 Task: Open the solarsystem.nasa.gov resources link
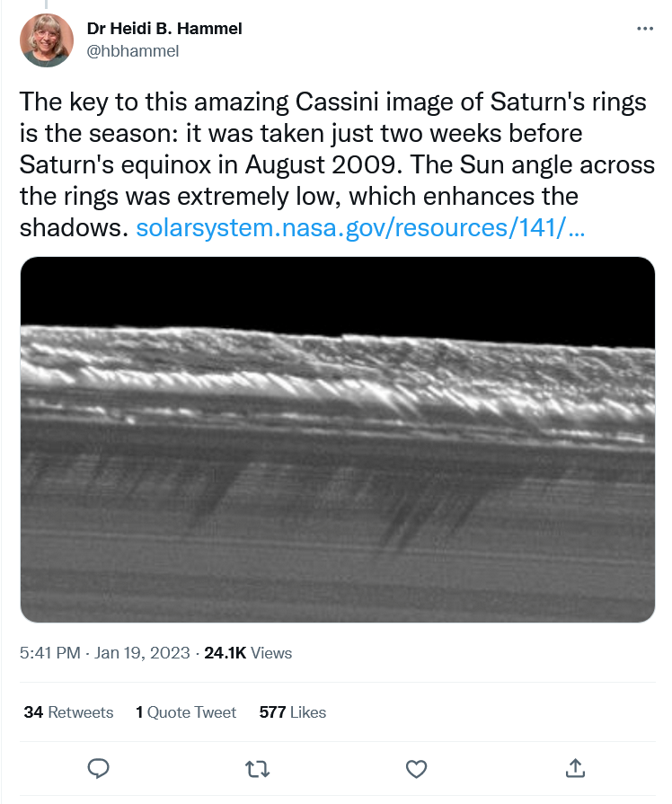(x=360, y=228)
